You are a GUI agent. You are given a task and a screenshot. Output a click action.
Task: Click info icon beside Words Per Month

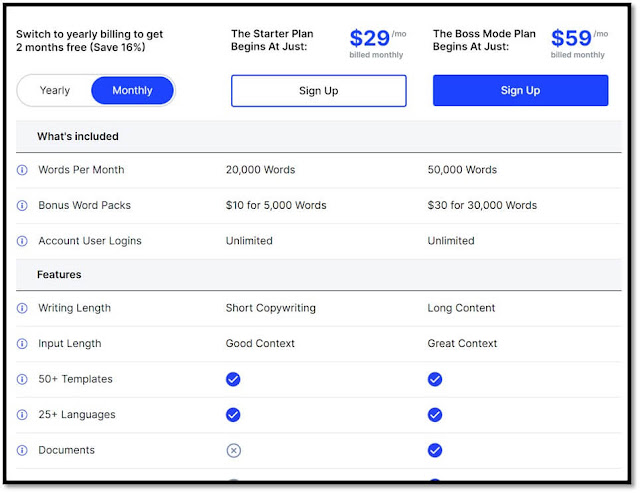[x=22, y=170]
